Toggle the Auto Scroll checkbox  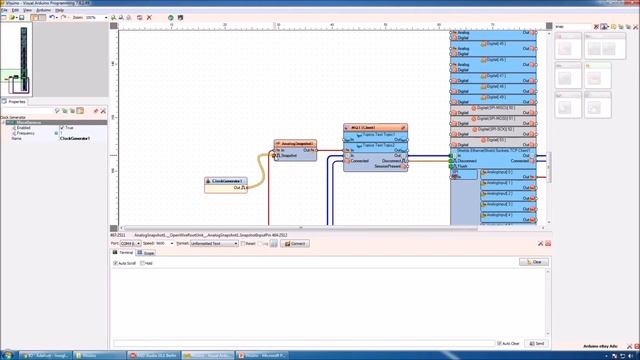[116, 263]
